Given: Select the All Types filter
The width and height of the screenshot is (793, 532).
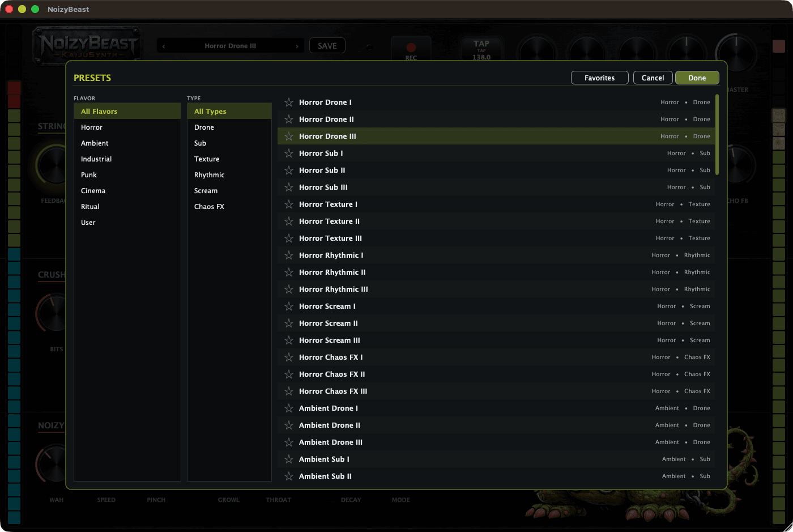Looking at the screenshot, I should click(229, 112).
